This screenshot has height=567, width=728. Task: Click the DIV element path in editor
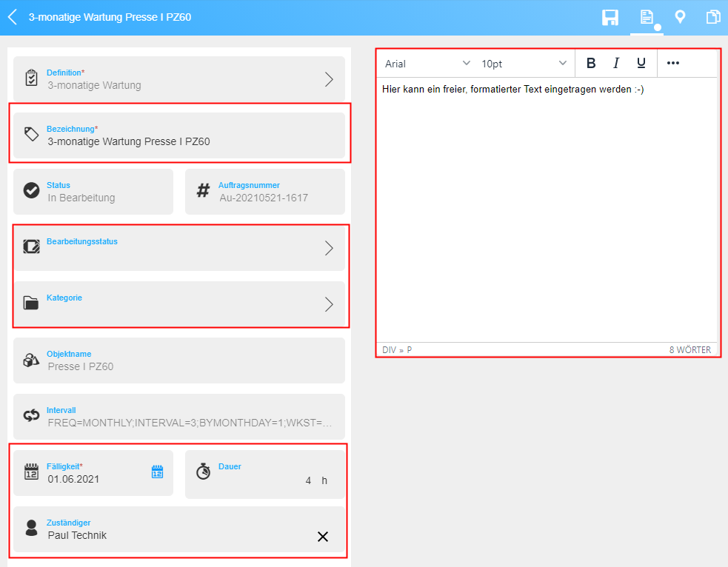tap(389, 350)
